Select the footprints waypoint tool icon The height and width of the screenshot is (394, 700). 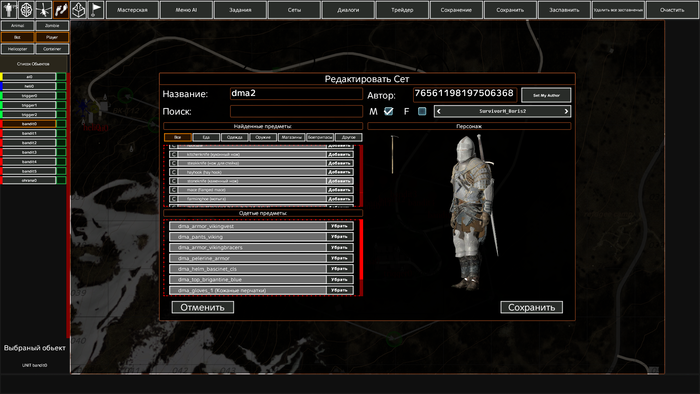(61, 9)
